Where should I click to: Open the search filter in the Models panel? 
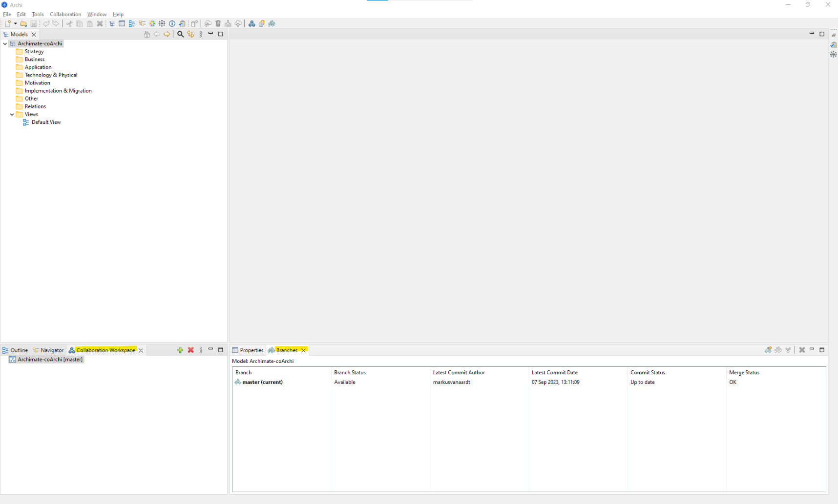[x=180, y=34]
